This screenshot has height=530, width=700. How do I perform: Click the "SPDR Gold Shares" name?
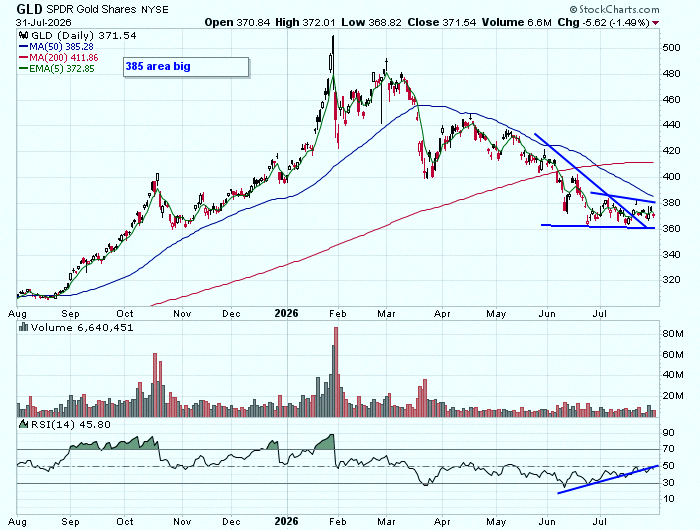[93, 9]
